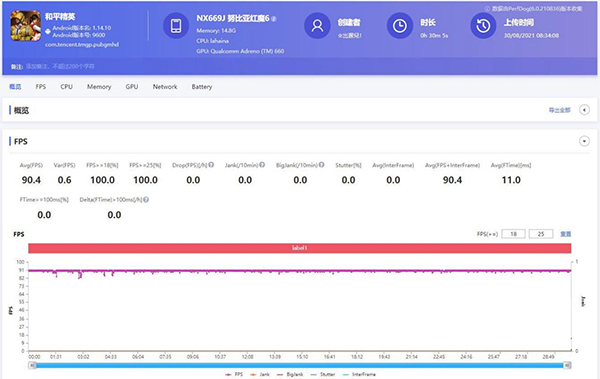Open BigJank(/10min) help question icon
600x379 pixels.
pyautogui.click(x=321, y=165)
